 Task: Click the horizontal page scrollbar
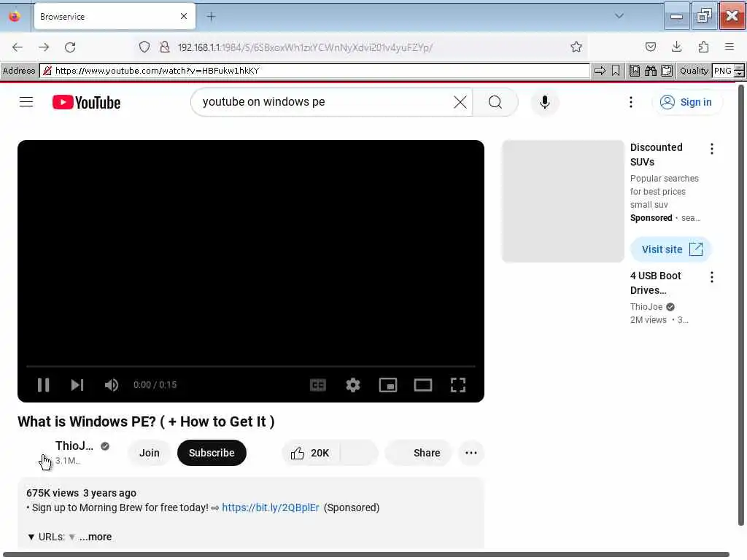366,554
